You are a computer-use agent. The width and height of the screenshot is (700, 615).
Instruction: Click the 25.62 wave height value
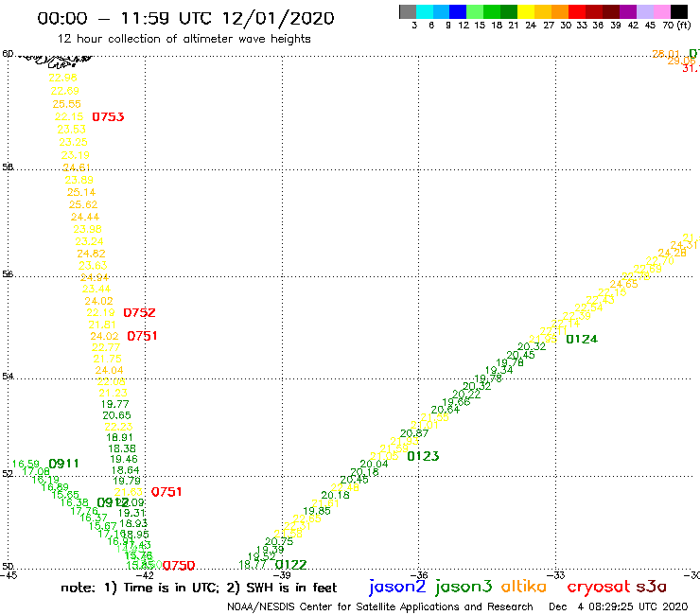click(83, 204)
